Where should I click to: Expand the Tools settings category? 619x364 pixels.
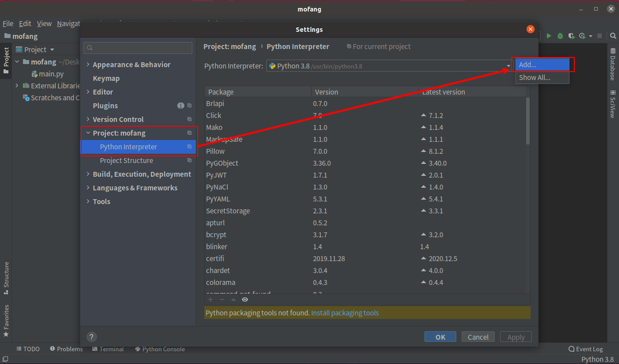[88, 201]
